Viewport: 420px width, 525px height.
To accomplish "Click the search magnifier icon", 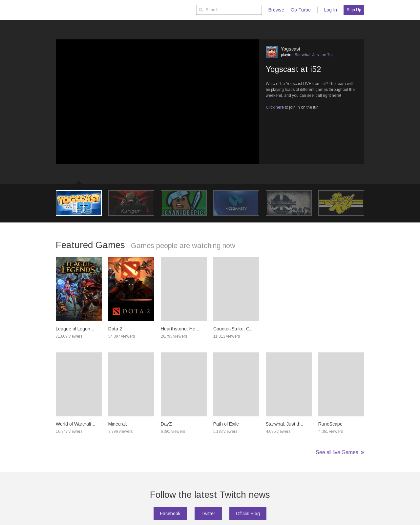I will (x=201, y=10).
